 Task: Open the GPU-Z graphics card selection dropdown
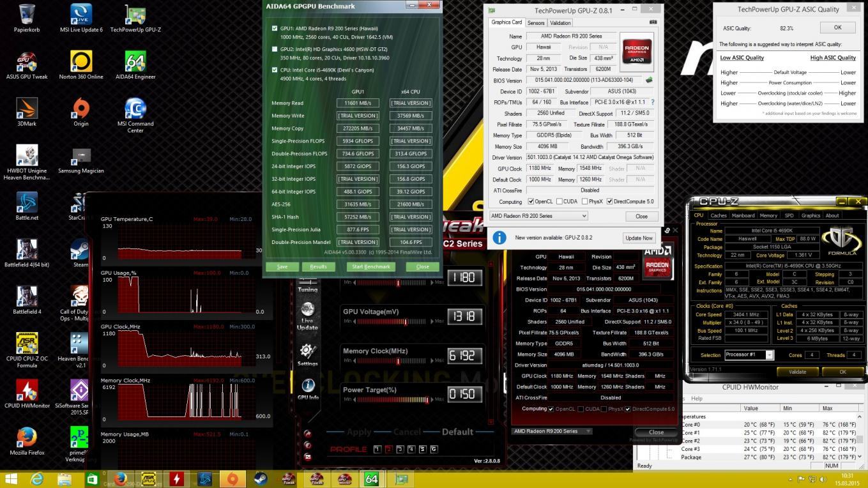[x=538, y=216]
